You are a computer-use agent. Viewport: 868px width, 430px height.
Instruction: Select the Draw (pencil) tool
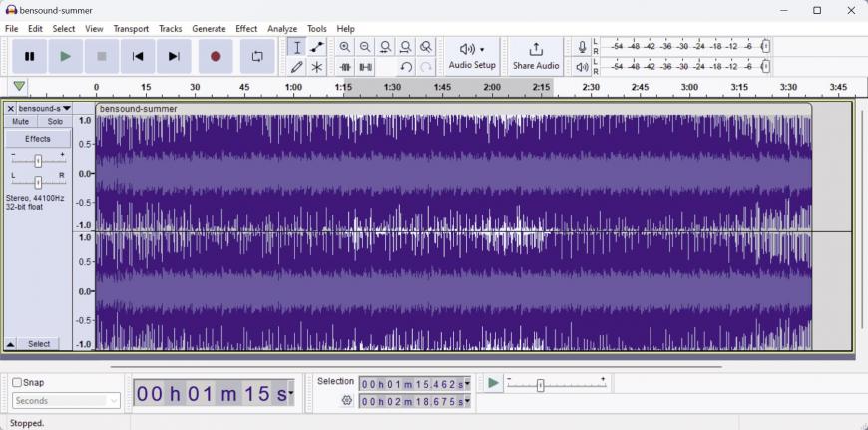(297, 67)
